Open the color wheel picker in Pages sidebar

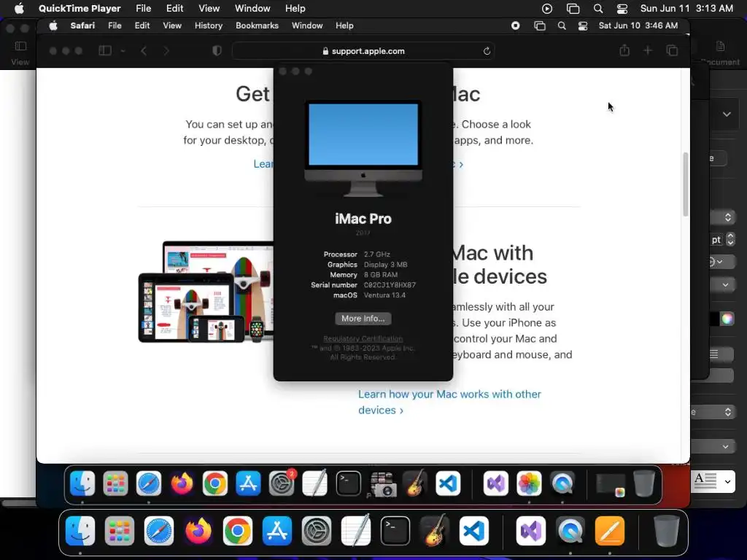[x=727, y=319]
